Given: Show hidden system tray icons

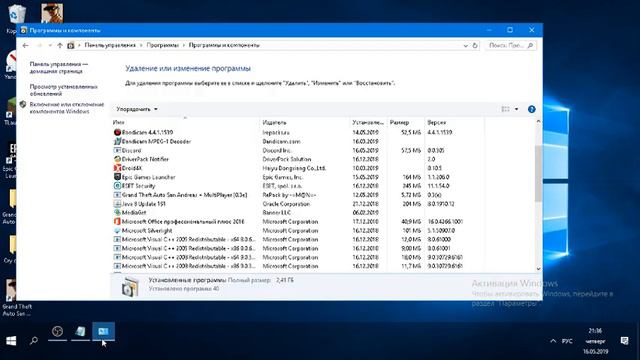Looking at the screenshot, I should pyautogui.click(x=553, y=341).
